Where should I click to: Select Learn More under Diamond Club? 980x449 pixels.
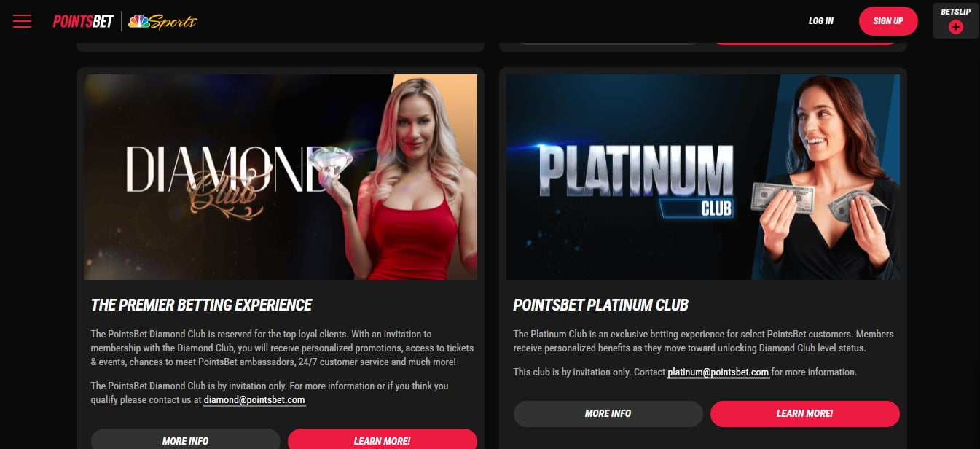click(383, 440)
